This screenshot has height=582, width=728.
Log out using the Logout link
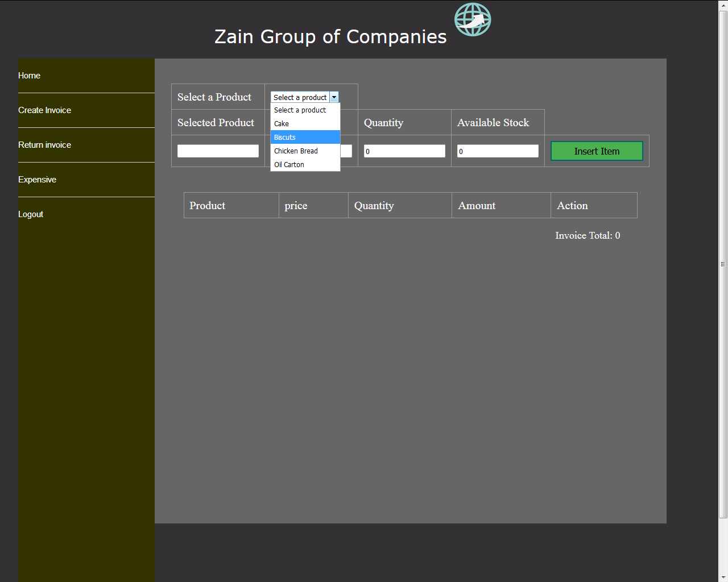(x=31, y=214)
